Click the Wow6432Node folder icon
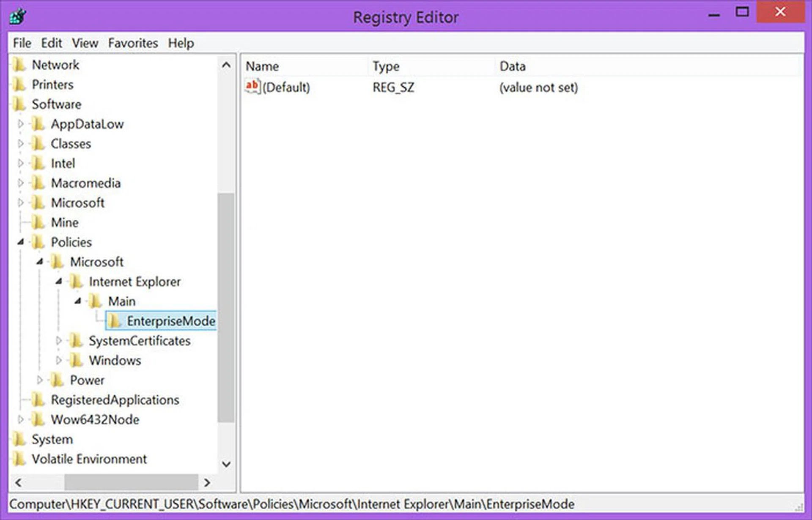This screenshot has height=520, width=812. coord(38,419)
